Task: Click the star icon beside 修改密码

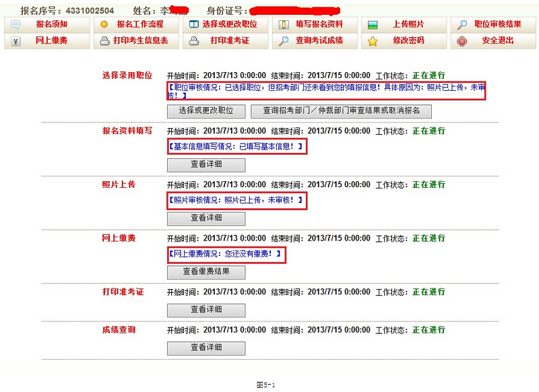Action: pos(373,40)
